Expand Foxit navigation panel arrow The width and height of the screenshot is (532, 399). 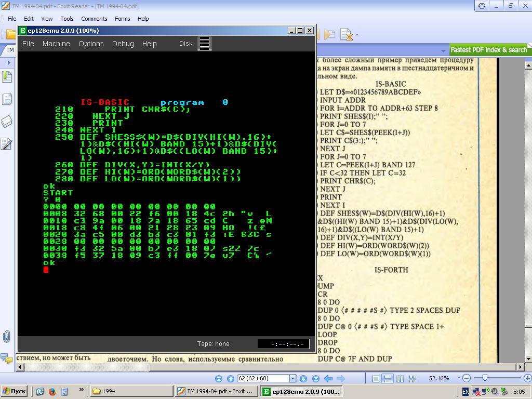click(x=9, y=62)
